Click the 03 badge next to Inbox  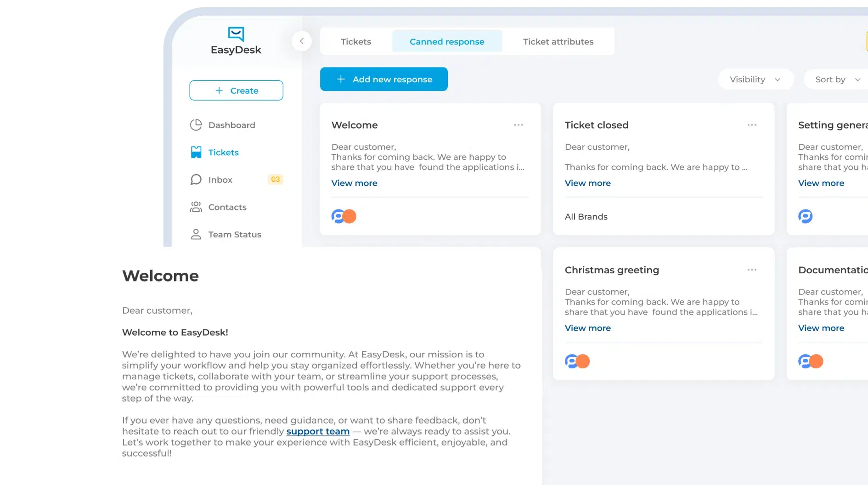(x=275, y=180)
